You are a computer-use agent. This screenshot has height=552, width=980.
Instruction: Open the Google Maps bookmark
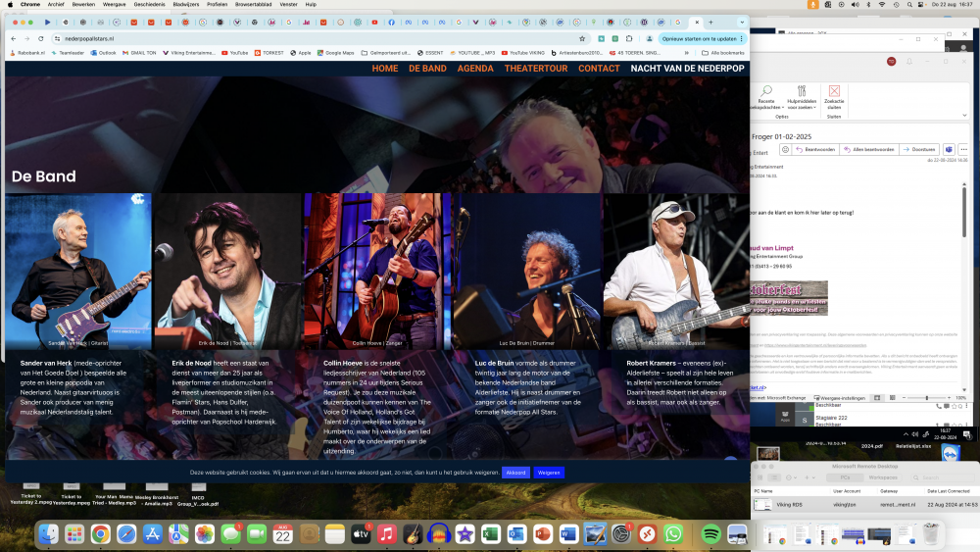coord(335,53)
